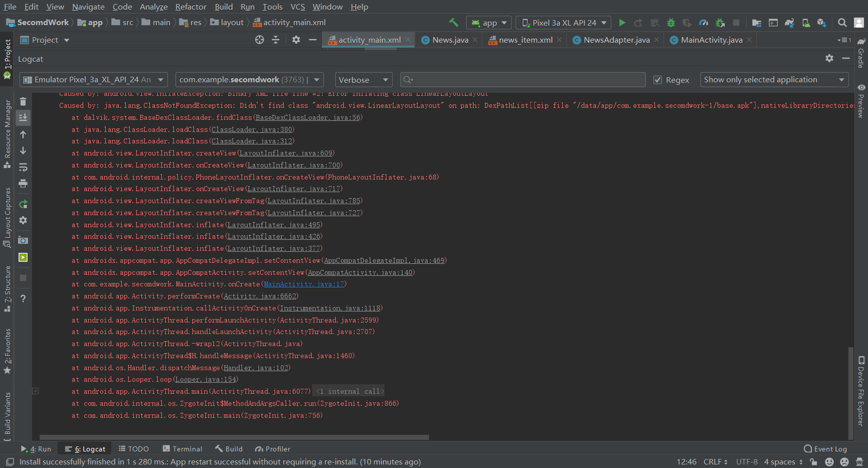Switch to the NewsAdapter.java tab

[x=616, y=40]
